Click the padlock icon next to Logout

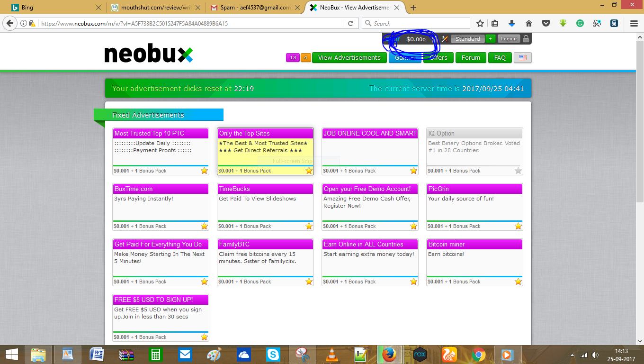click(x=526, y=39)
